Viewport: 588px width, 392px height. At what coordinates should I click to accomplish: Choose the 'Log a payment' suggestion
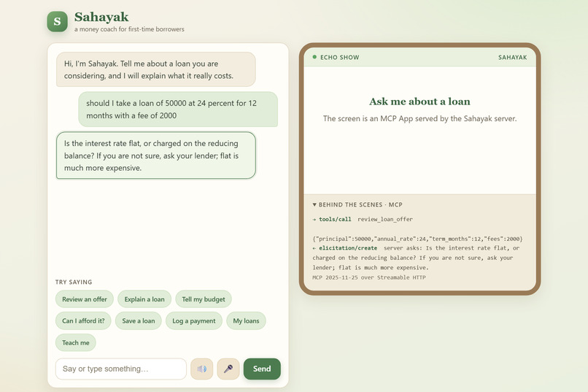pos(194,320)
